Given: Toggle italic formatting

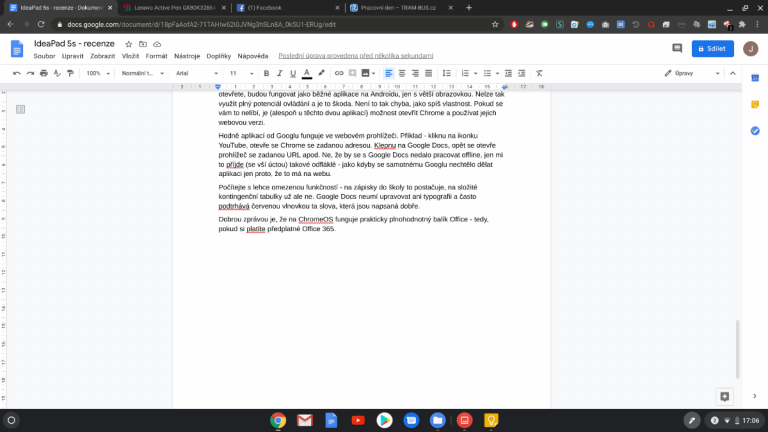Looking at the screenshot, I should [279, 73].
